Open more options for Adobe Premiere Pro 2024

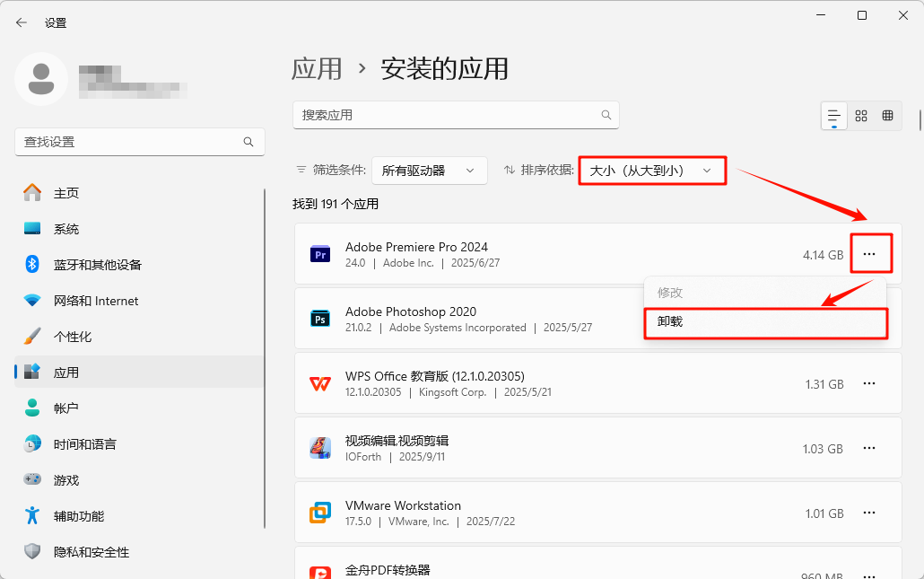[869, 254]
